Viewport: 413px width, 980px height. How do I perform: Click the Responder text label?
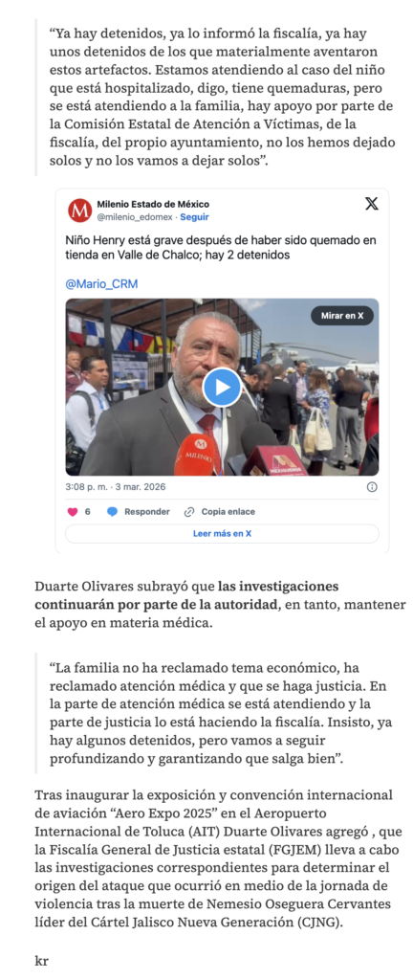(147, 512)
